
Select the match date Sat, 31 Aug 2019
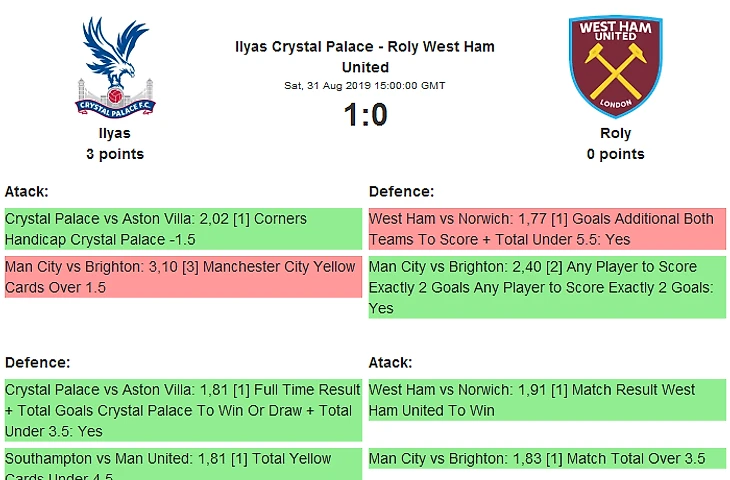pyautogui.click(x=365, y=86)
